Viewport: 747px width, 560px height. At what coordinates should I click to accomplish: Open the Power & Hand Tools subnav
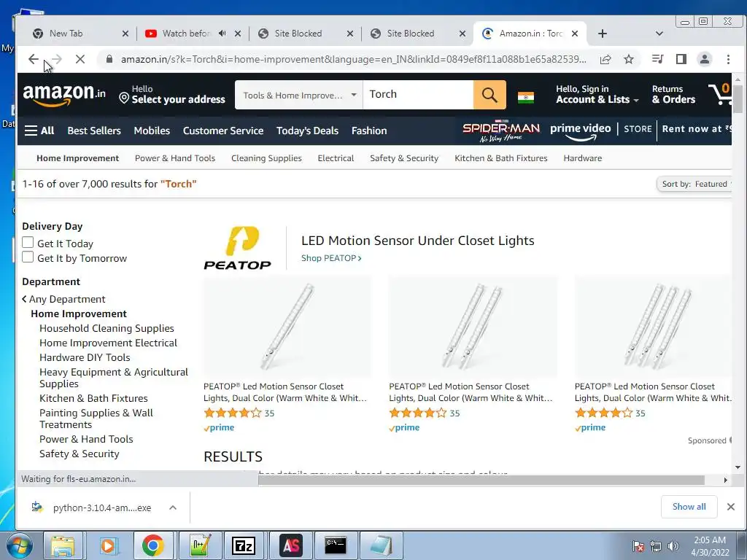coord(175,158)
